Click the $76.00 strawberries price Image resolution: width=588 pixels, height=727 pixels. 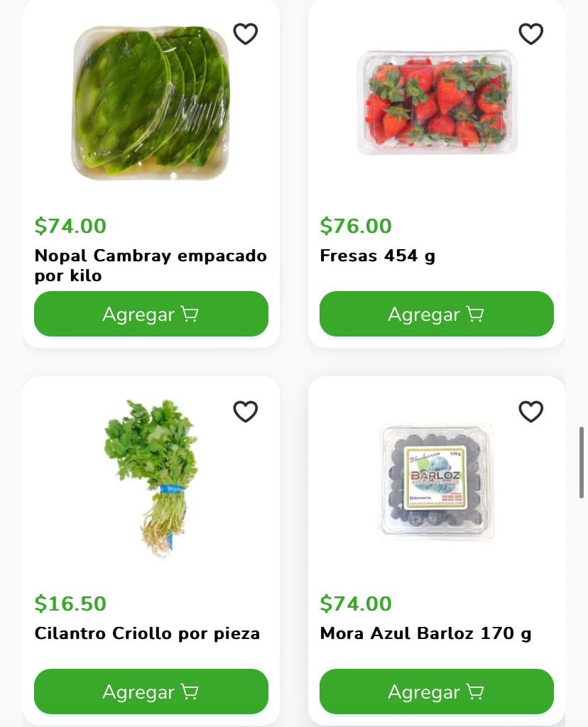tap(356, 226)
